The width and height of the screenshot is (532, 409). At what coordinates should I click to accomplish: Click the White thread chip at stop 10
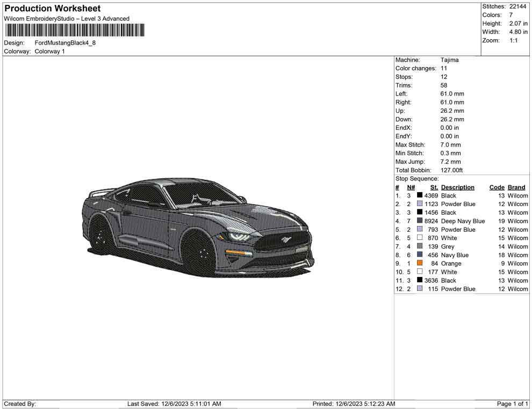coord(419,272)
